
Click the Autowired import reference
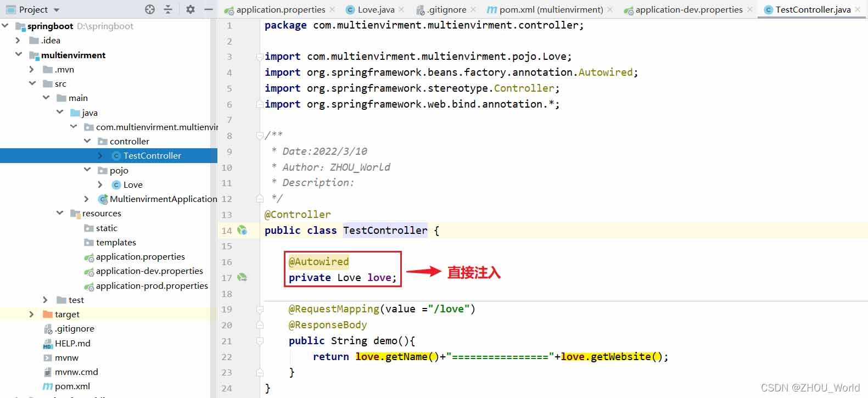click(606, 72)
